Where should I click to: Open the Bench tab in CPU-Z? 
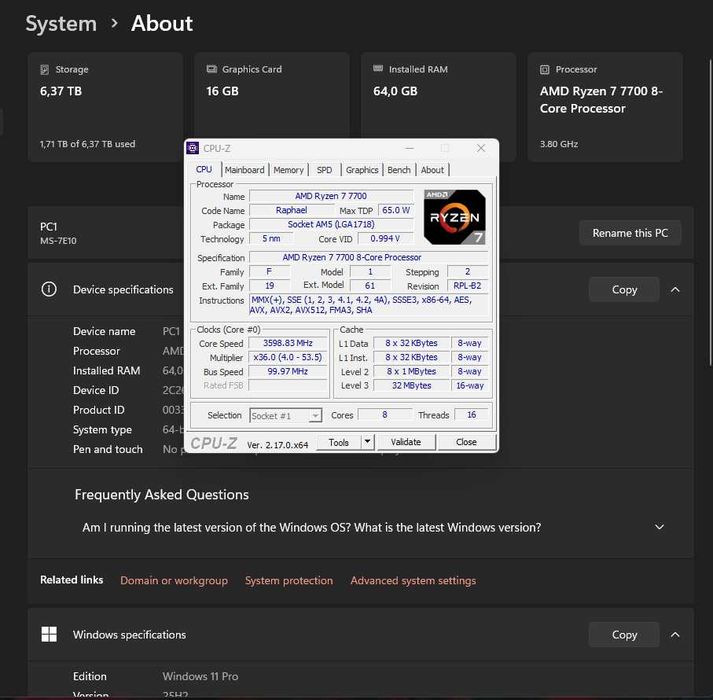pos(399,170)
